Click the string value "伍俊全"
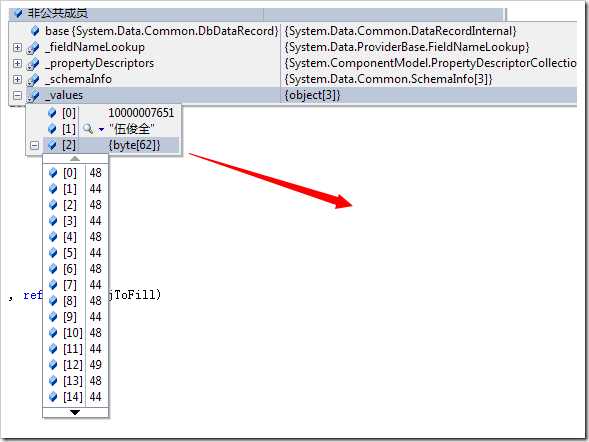Image resolution: width=589 pixels, height=442 pixels. click(131, 129)
